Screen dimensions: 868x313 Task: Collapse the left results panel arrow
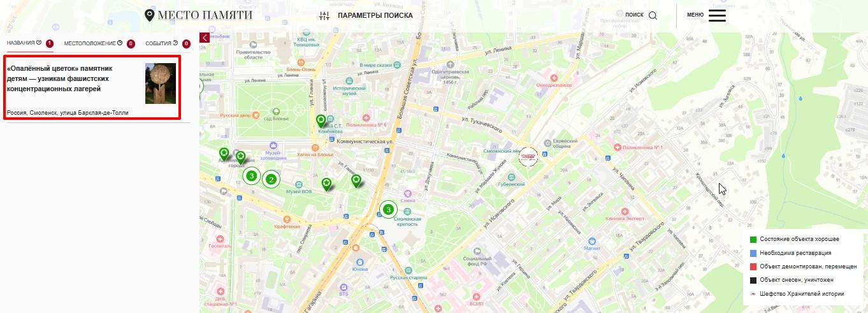coord(205,38)
